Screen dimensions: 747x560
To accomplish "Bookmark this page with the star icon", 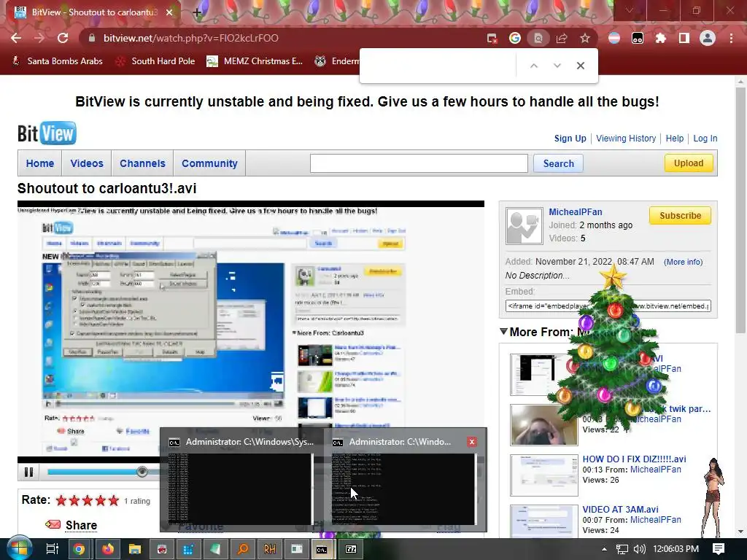I will (x=585, y=38).
